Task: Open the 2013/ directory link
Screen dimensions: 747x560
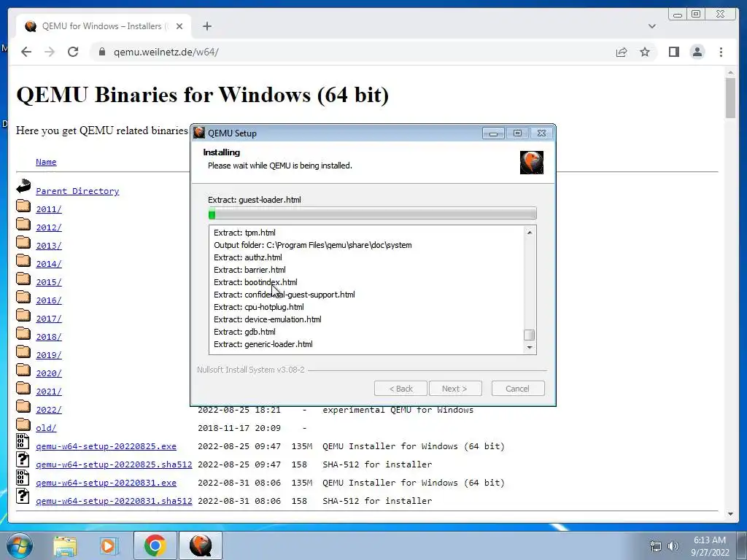Action: point(49,246)
